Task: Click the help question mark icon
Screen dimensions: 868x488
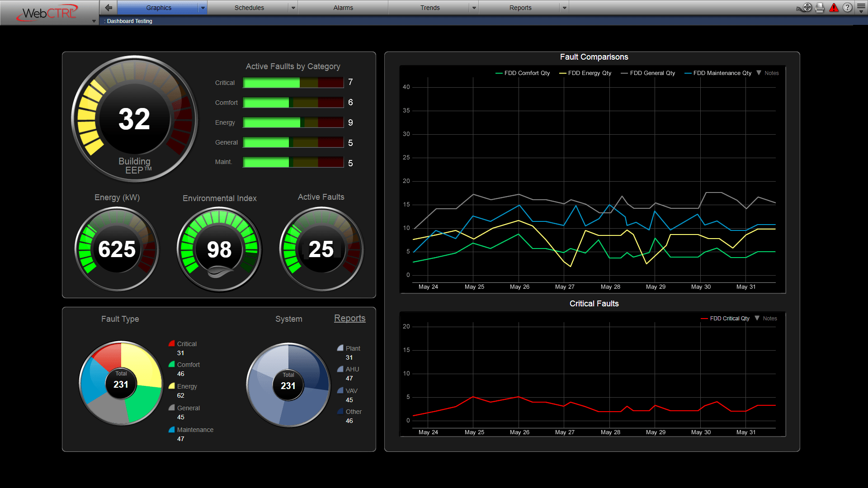Action: [x=847, y=7]
